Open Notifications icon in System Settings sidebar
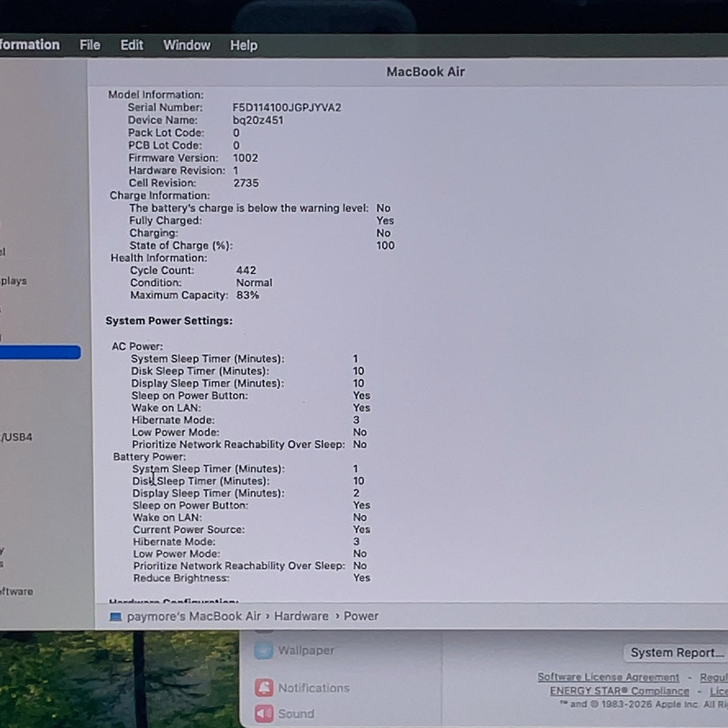 click(x=264, y=688)
